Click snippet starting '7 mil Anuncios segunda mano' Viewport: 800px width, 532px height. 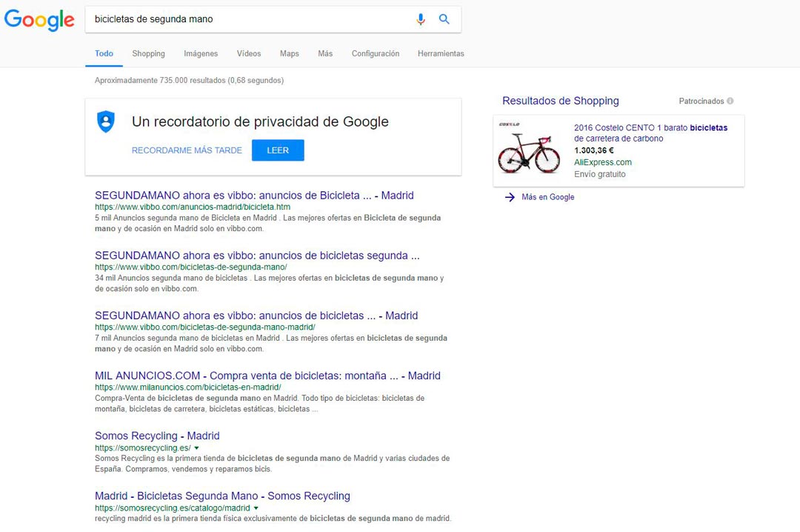(x=271, y=344)
